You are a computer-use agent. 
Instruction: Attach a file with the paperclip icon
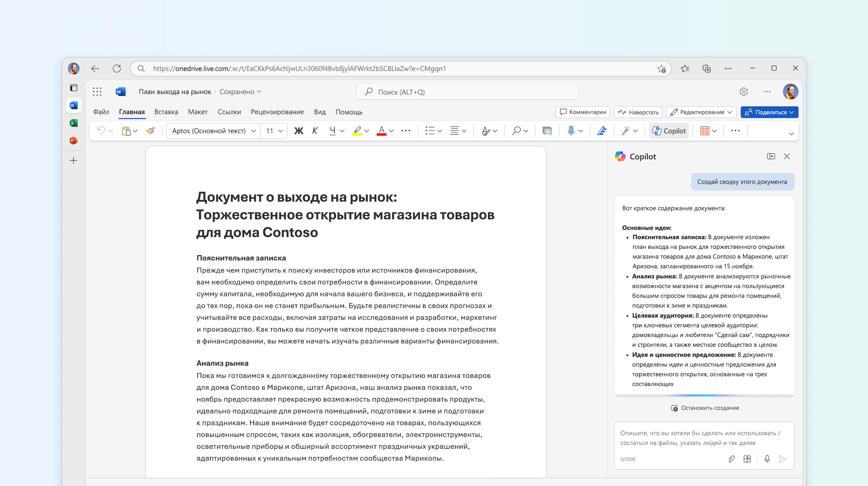(x=731, y=459)
